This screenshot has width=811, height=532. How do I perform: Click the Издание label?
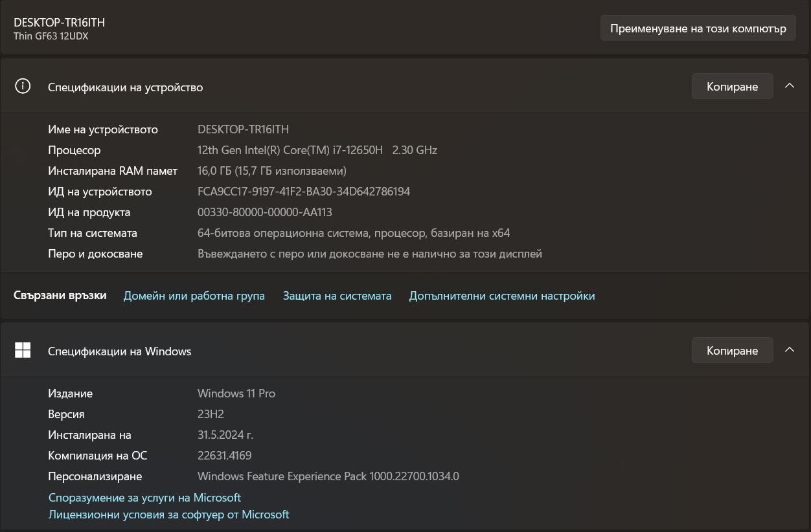(70, 393)
